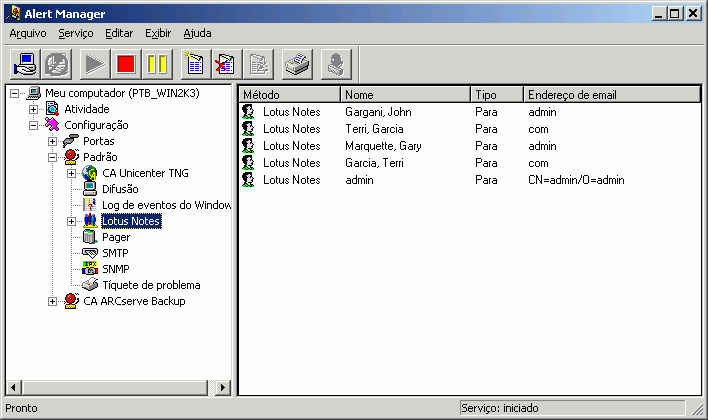Open the Editar menu
This screenshot has width=708, height=420.
pos(119,33)
